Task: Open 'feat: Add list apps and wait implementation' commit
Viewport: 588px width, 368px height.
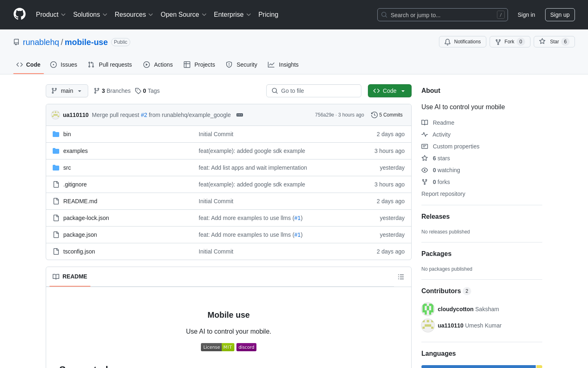Action: tap(253, 168)
